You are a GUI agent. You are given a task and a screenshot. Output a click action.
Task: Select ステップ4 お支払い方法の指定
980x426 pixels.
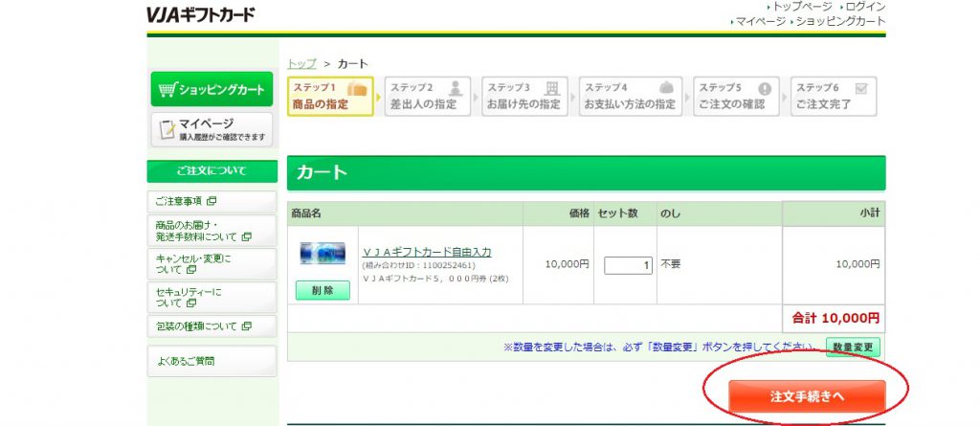(x=631, y=97)
